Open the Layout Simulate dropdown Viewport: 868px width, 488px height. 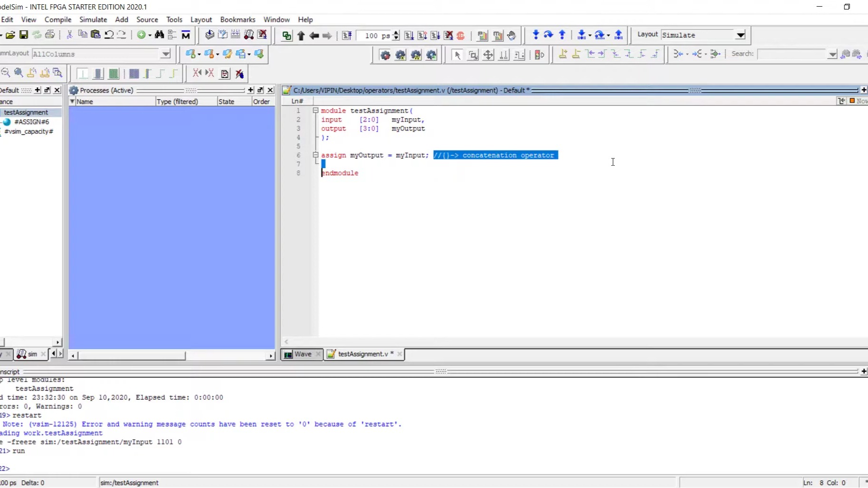coord(740,35)
